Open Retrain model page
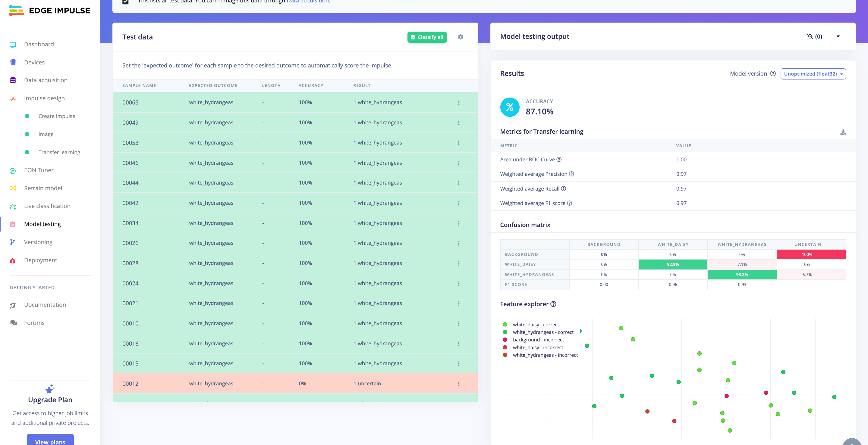Viewport: 868px width, 445px height. pos(43,188)
